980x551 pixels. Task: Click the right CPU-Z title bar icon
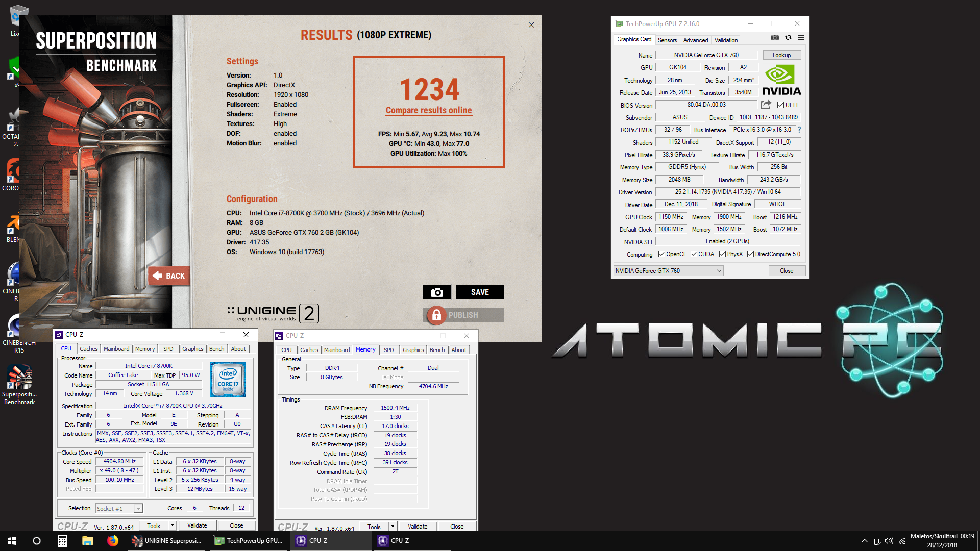[x=279, y=336]
